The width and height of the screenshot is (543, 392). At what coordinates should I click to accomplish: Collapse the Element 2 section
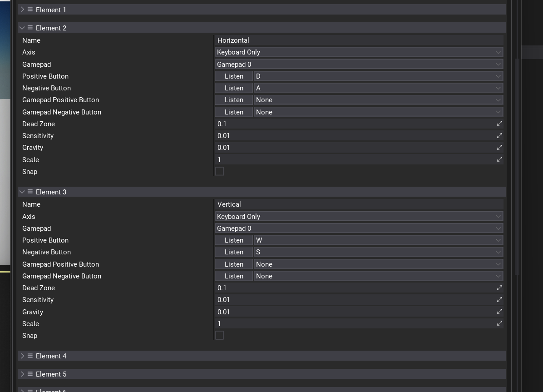tap(22, 28)
